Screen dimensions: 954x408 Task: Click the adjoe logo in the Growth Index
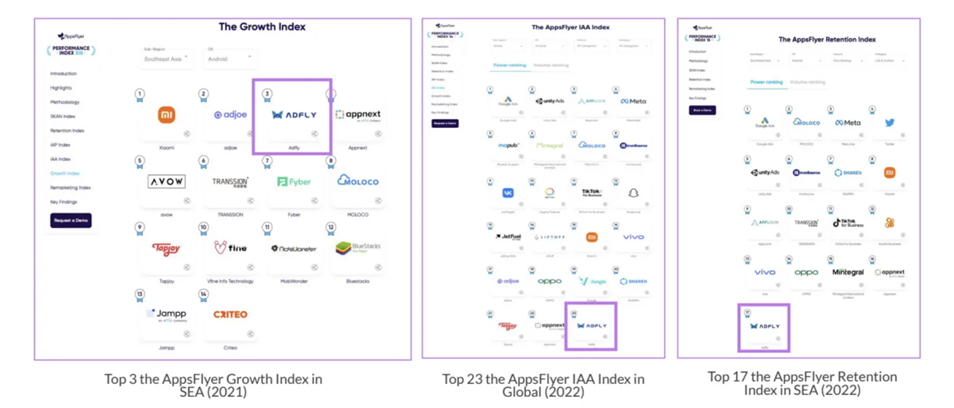pyautogui.click(x=230, y=115)
